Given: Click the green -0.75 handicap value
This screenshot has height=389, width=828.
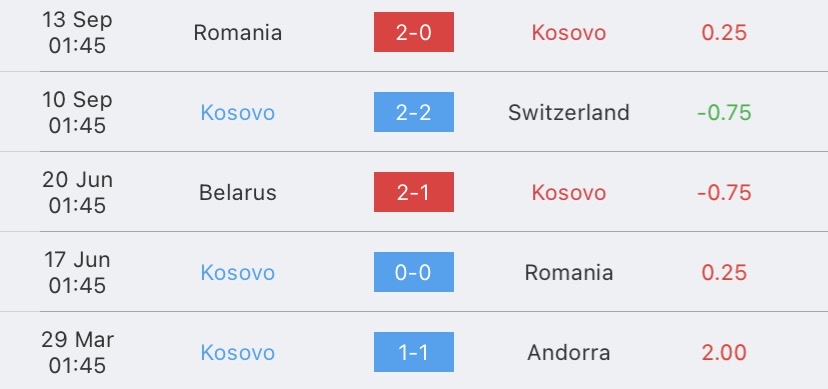Looking at the screenshot, I should (724, 112).
